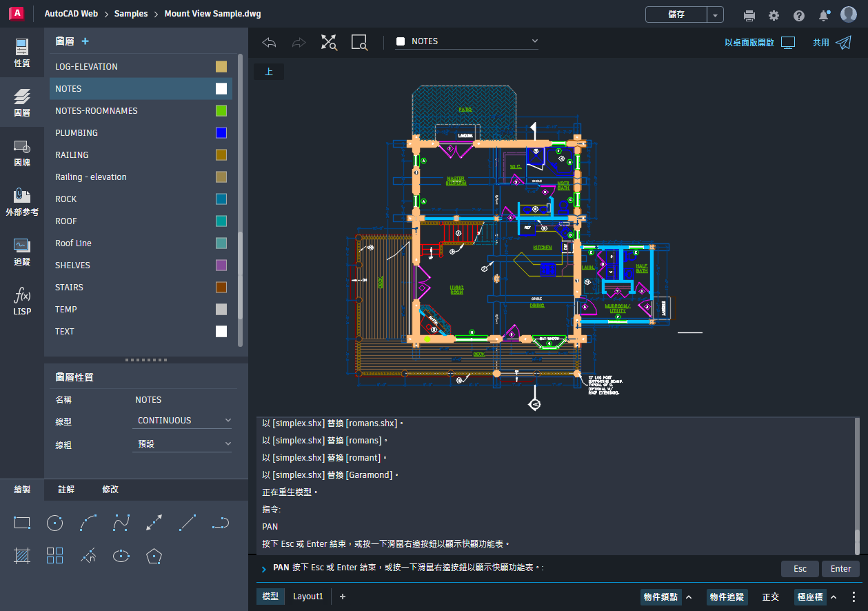
Task: Open the help question mark icon
Action: coord(799,15)
